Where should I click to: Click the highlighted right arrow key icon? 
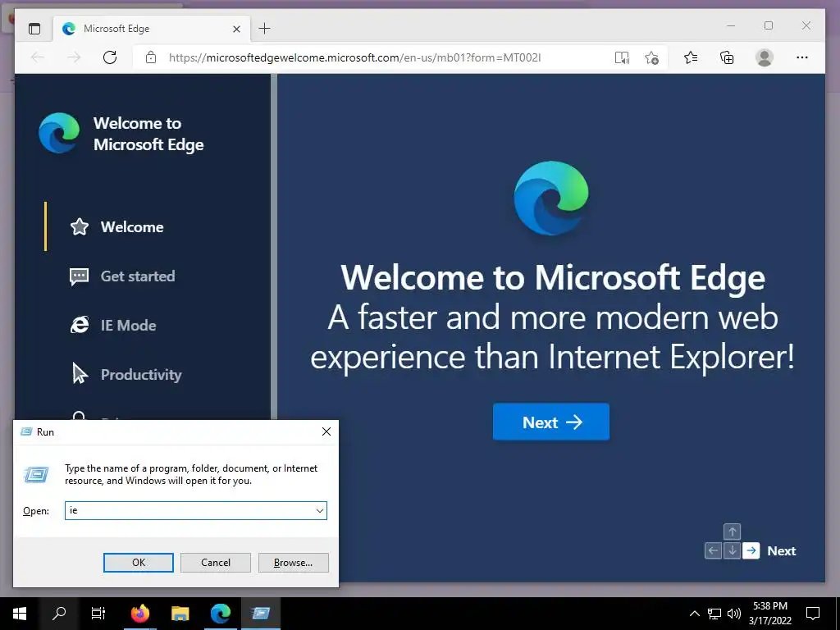tap(751, 550)
